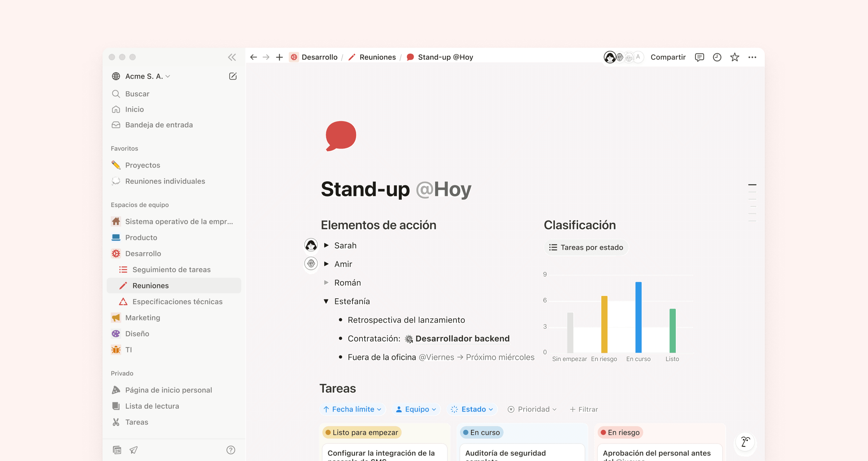Go back with the left arrow

[254, 57]
